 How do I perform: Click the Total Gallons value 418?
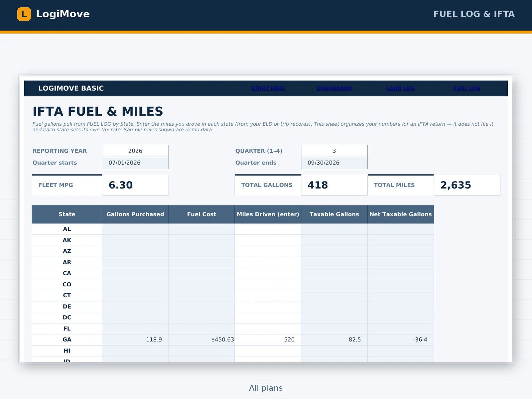(x=318, y=185)
